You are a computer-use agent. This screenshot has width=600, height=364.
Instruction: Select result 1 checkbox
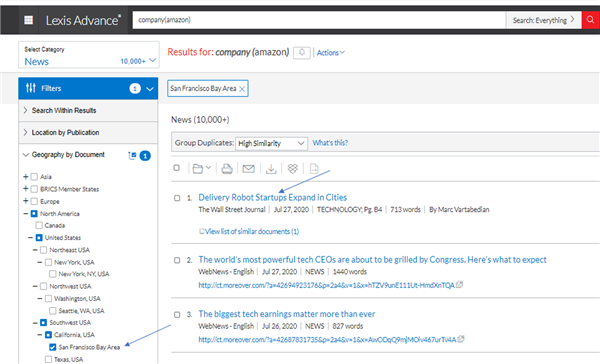click(177, 198)
